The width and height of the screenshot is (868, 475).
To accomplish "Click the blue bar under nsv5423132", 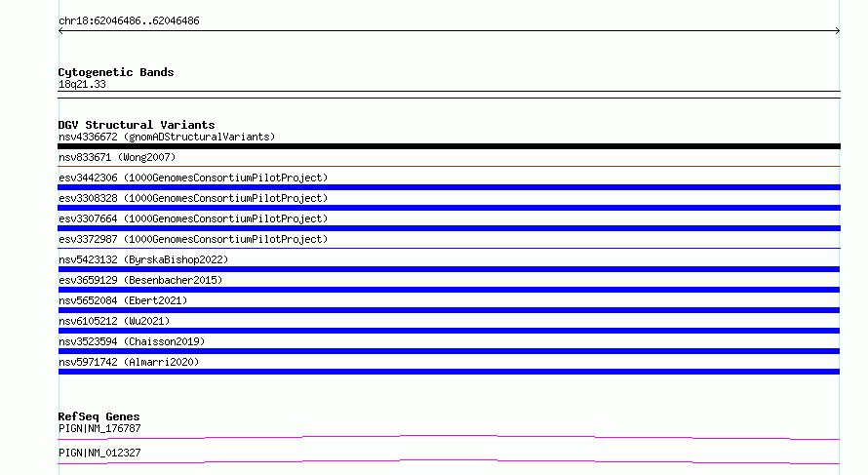I will pos(449,269).
